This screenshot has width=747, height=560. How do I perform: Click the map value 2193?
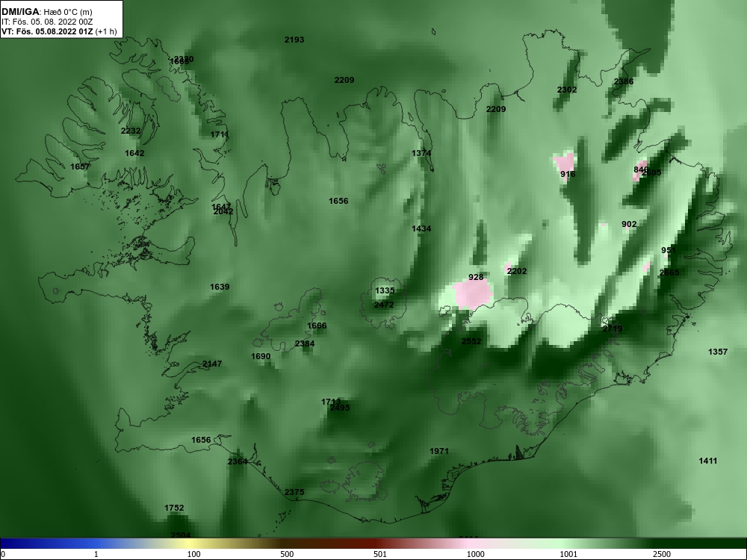click(294, 40)
